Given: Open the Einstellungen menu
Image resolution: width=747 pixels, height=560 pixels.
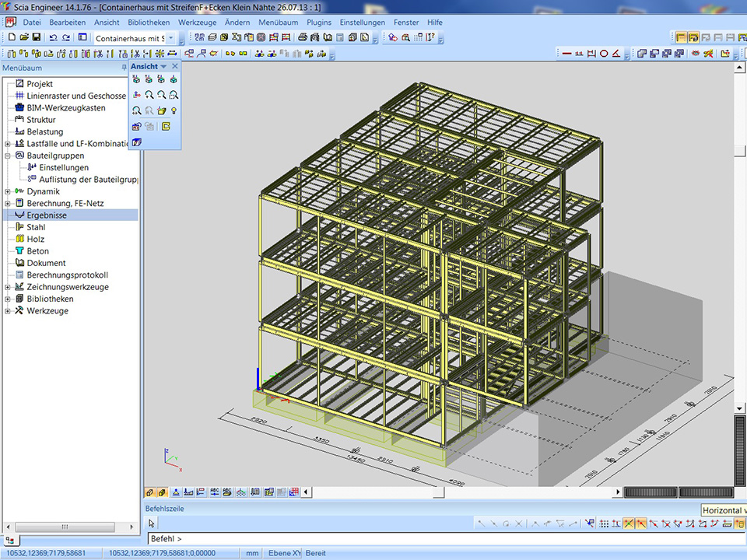Looking at the screenshot, I should [x=362, y=23].
